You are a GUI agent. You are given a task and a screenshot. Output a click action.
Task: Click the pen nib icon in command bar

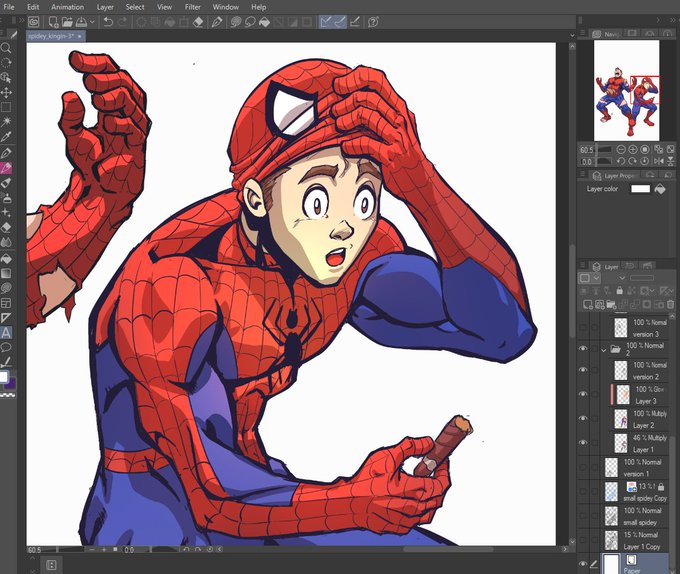click(217, 22)
